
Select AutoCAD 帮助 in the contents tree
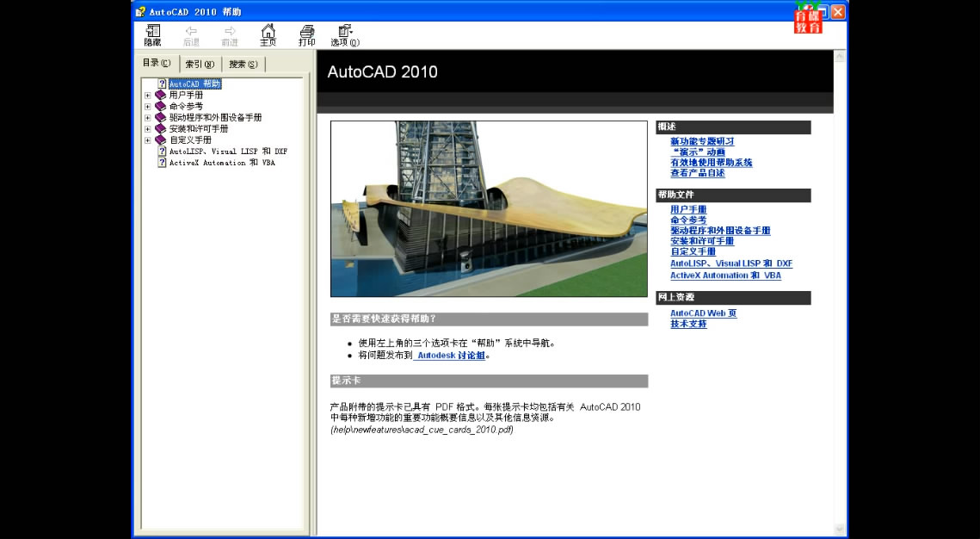tap(195, 84)
